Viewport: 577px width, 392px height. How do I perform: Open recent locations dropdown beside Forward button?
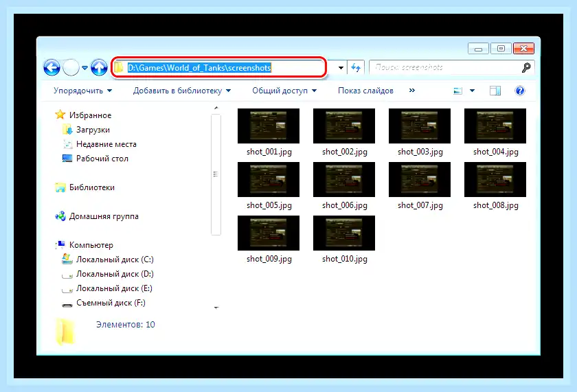(x=84, y=68)
